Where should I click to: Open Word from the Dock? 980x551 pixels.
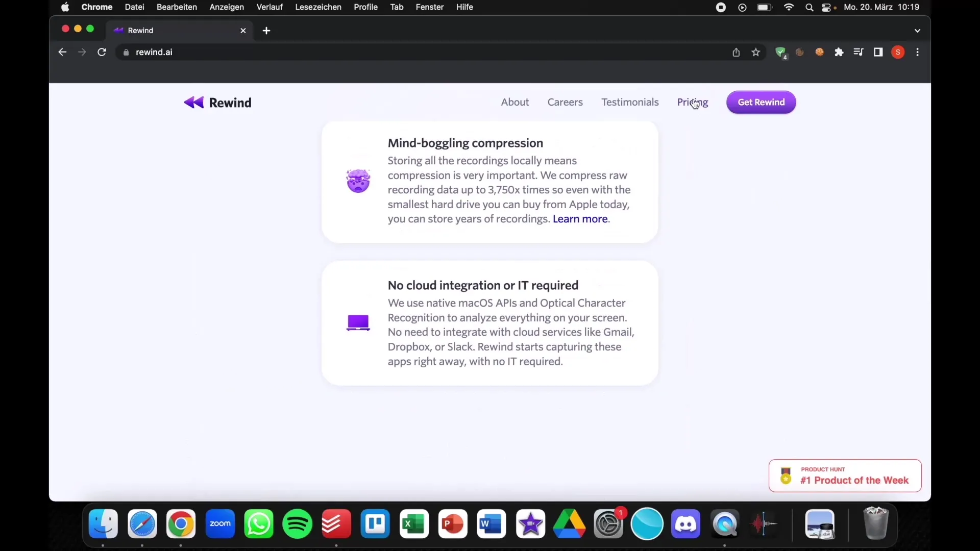tap(492, 524)
